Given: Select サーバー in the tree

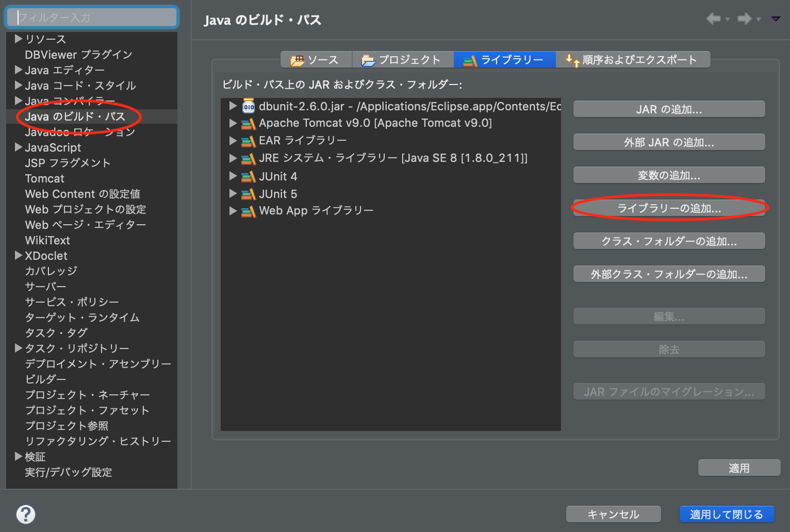Looking at the screenshot, I should coord(45,287).
